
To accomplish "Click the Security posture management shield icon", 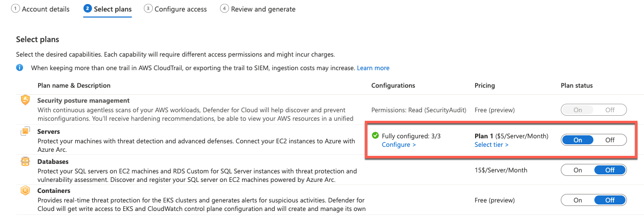I will [x=25, y=100].
